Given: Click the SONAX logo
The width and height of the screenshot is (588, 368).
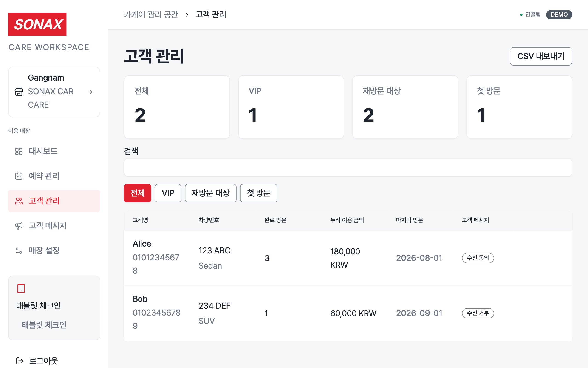Looking at the screenshot, I should tap(37, 24).
